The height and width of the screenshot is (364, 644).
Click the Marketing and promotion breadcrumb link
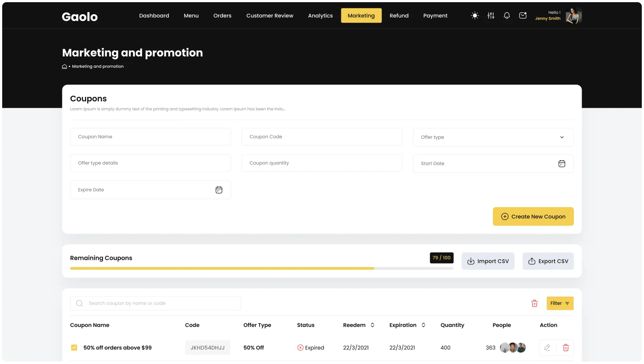pyautogui.click(x=98, y=66)
